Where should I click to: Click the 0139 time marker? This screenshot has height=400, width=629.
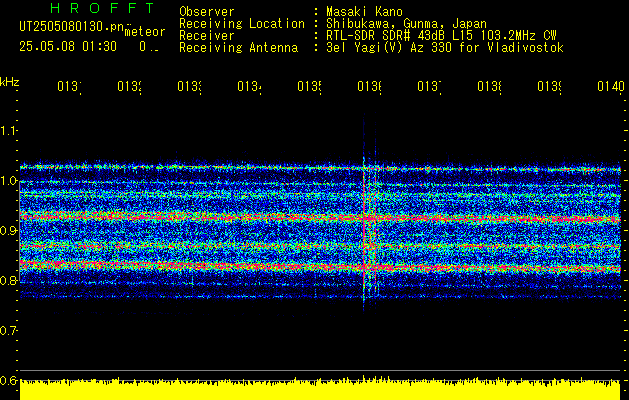point(549,87)
